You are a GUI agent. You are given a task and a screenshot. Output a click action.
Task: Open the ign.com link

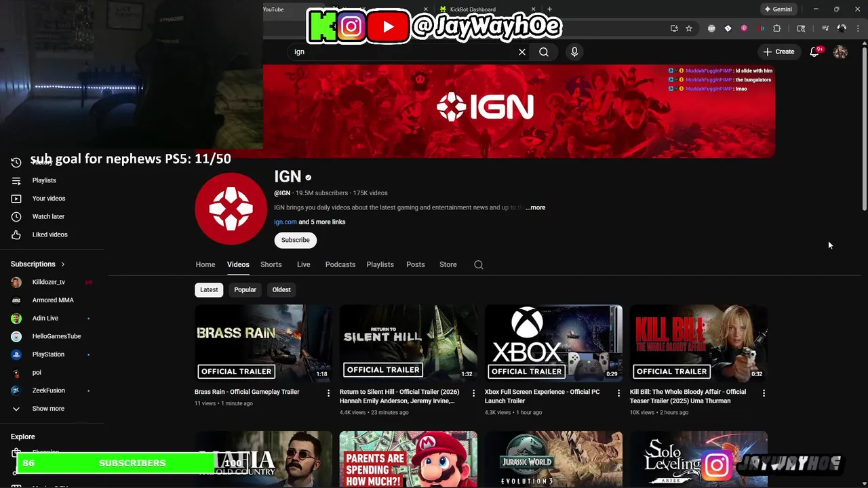coord(285,222)
